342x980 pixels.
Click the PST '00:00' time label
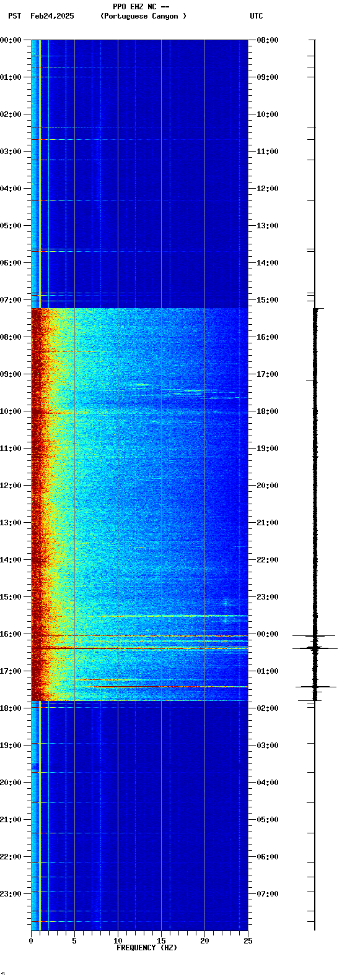pyautogui.click(x=11, y=40)
